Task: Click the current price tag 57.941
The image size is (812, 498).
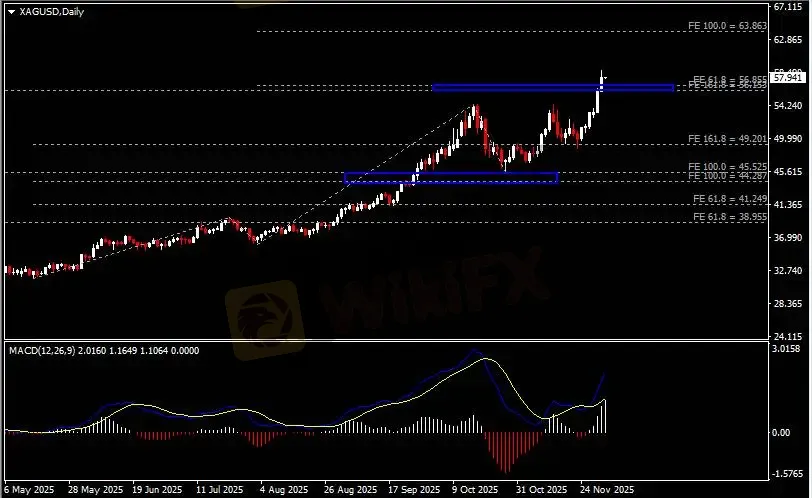Action: pos(789,77)
